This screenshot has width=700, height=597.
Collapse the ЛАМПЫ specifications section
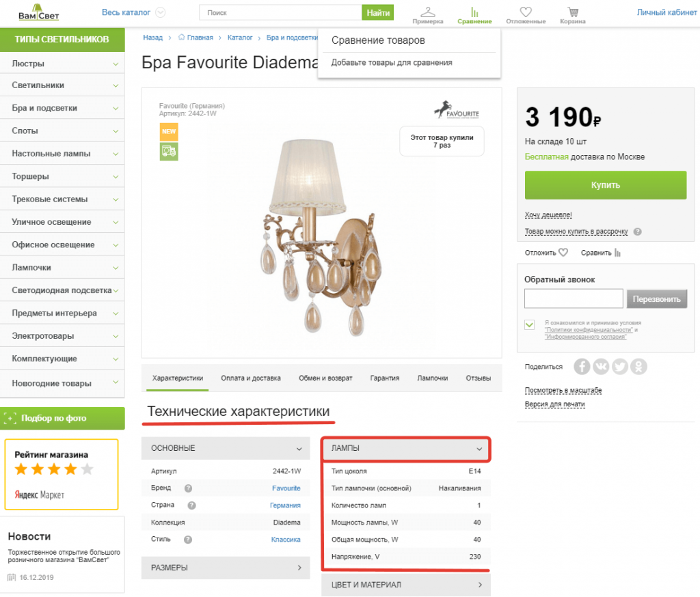point(479,449)
